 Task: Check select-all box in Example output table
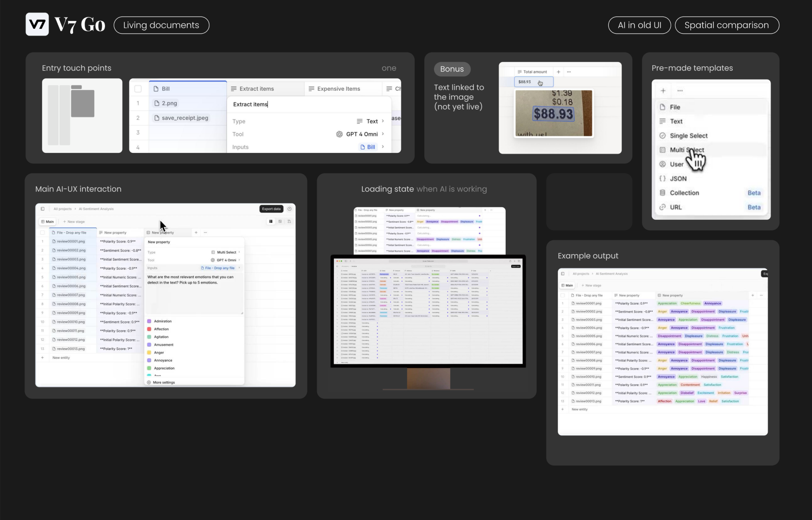coord(562,295)
